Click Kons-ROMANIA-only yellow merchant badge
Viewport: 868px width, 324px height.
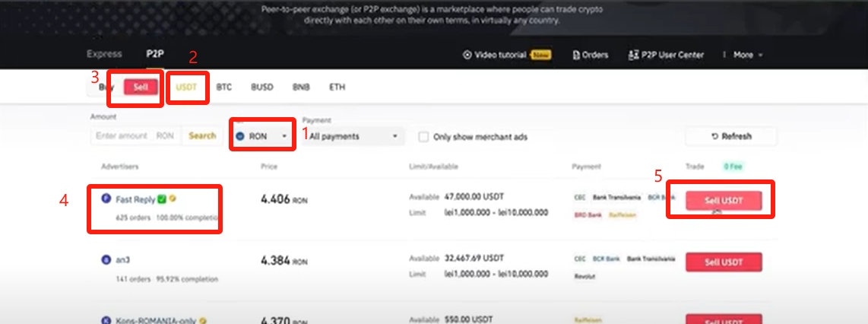coord(203,320)
